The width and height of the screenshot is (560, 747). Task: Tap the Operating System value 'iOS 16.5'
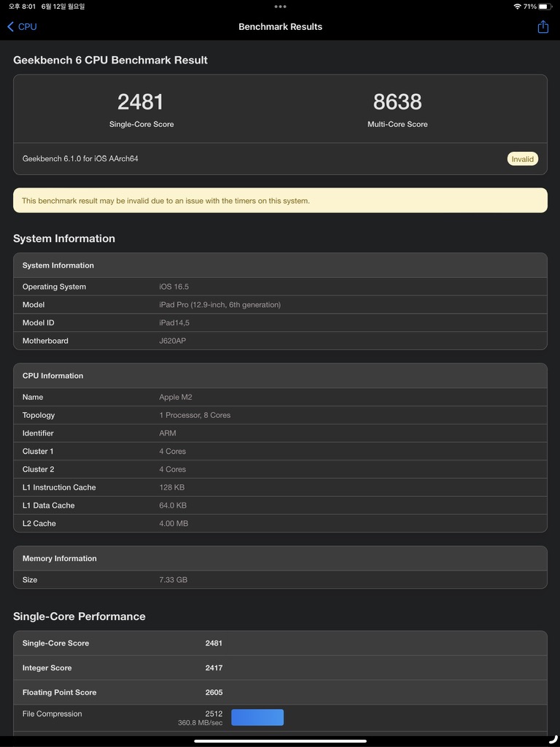(174, 287)
